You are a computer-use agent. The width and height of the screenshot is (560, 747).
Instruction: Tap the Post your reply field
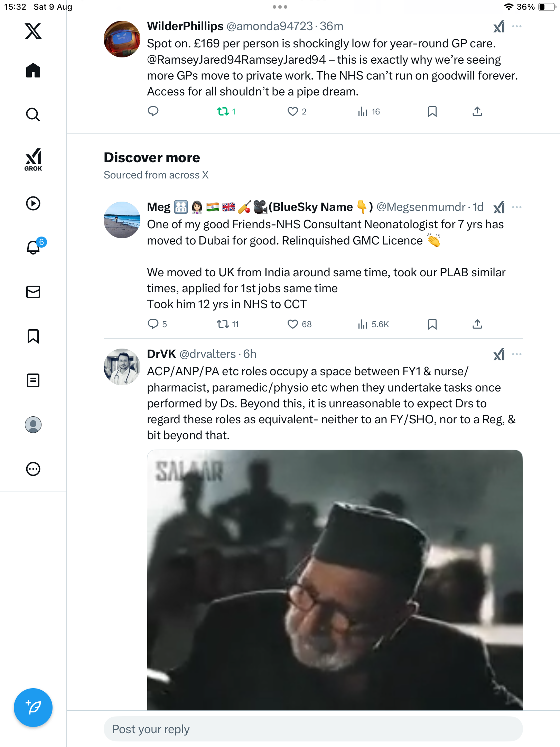[313, 729]
